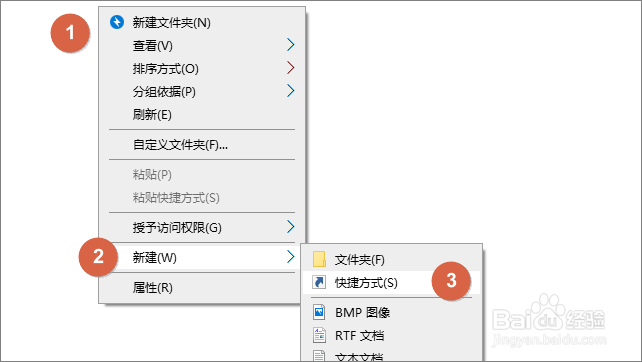Open the 新建(W) submenu chevron

pos(290,257)
